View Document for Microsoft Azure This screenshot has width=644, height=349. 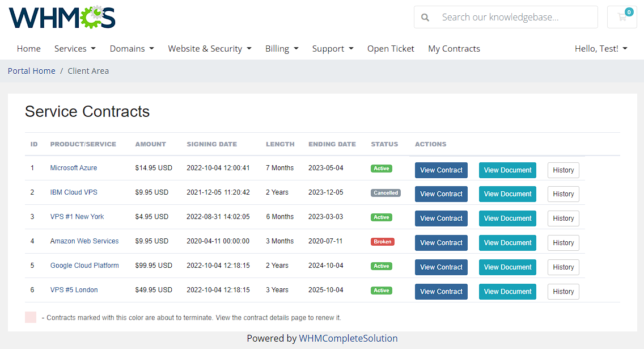click(x=507, y=170)
